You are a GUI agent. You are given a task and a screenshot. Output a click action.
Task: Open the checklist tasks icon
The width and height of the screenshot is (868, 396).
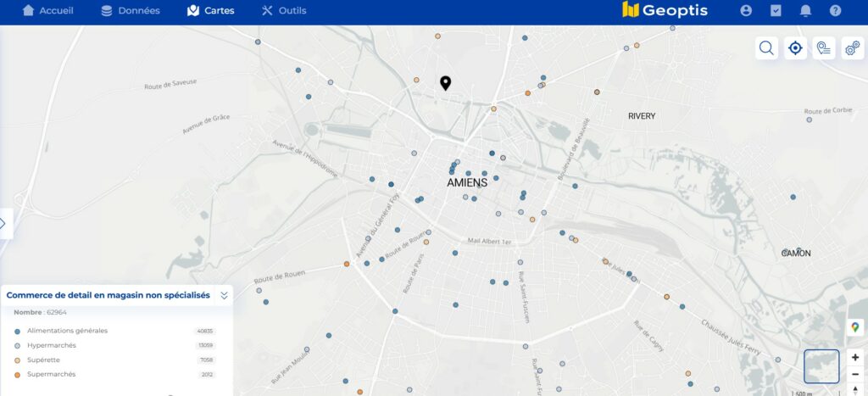(x=776, y=10)
